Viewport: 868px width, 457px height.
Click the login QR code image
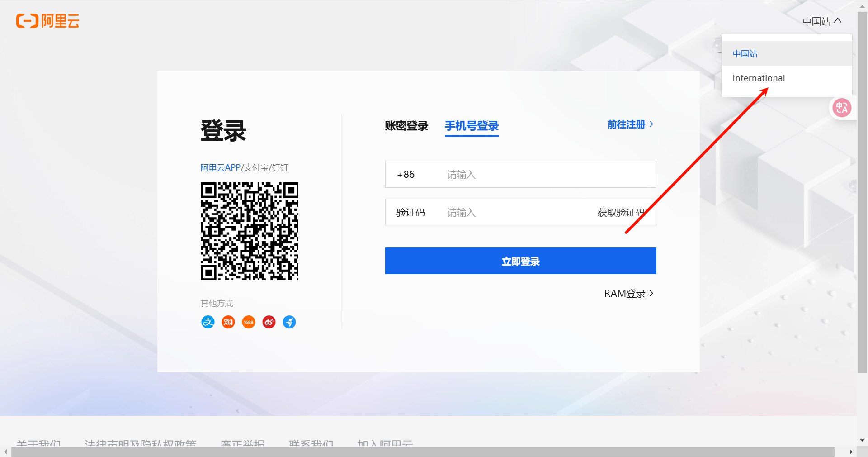click(250, 231)
